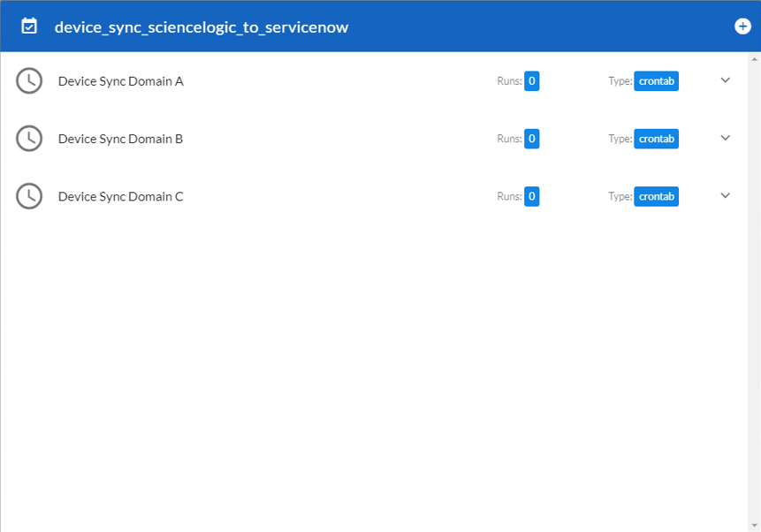Select the Device Sync Domain A schedule name

tap(120, 81)
